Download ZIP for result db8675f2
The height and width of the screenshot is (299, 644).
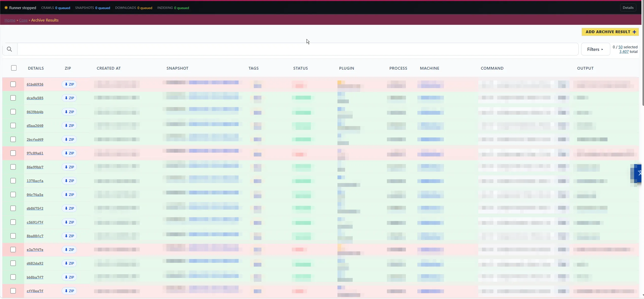pyautogui.click(x=69, y=208)
